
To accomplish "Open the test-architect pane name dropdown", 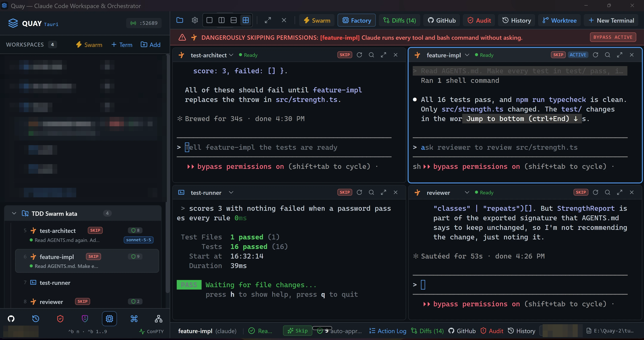I will pyautogui.click(x=231, y=55).
